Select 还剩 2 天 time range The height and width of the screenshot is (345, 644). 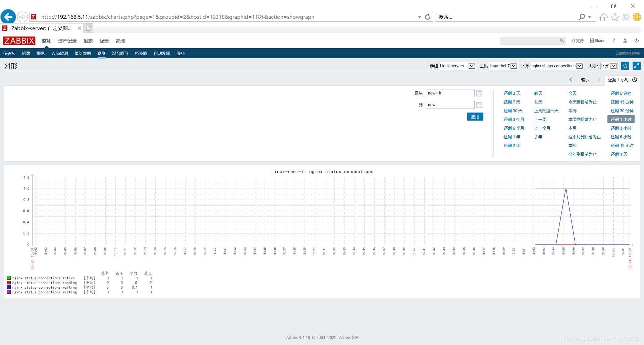click(x=512, y=93)
